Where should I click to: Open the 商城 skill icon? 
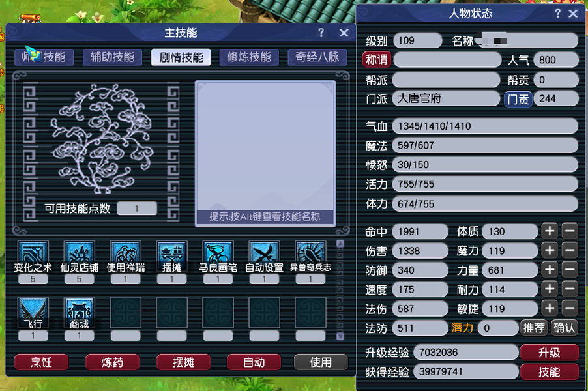click(79, 312)
